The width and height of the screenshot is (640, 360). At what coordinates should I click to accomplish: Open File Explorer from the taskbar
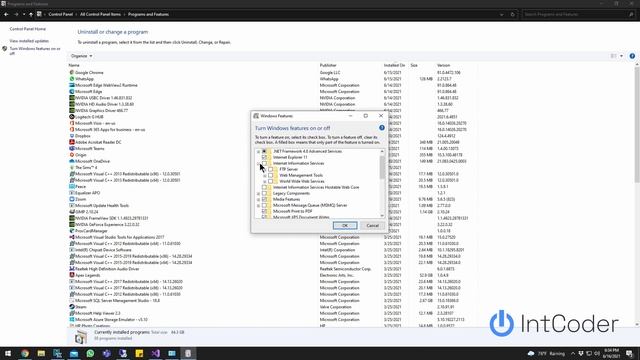[x=41, y=353]
